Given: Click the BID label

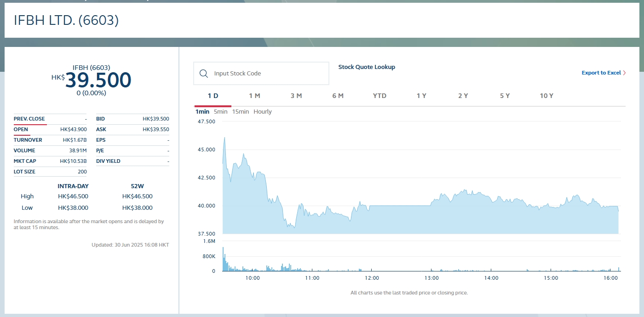Looking at the screenshot, I should tap(101, 119).
